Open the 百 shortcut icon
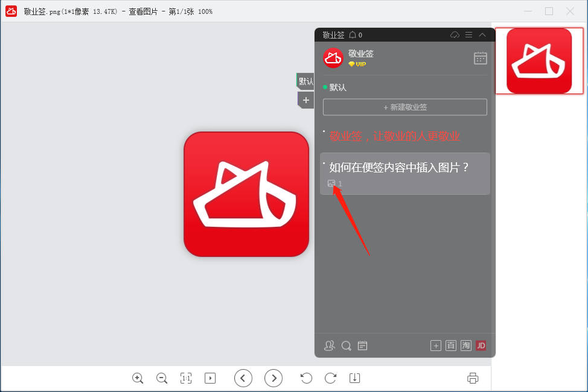 (x=451, y=346)
